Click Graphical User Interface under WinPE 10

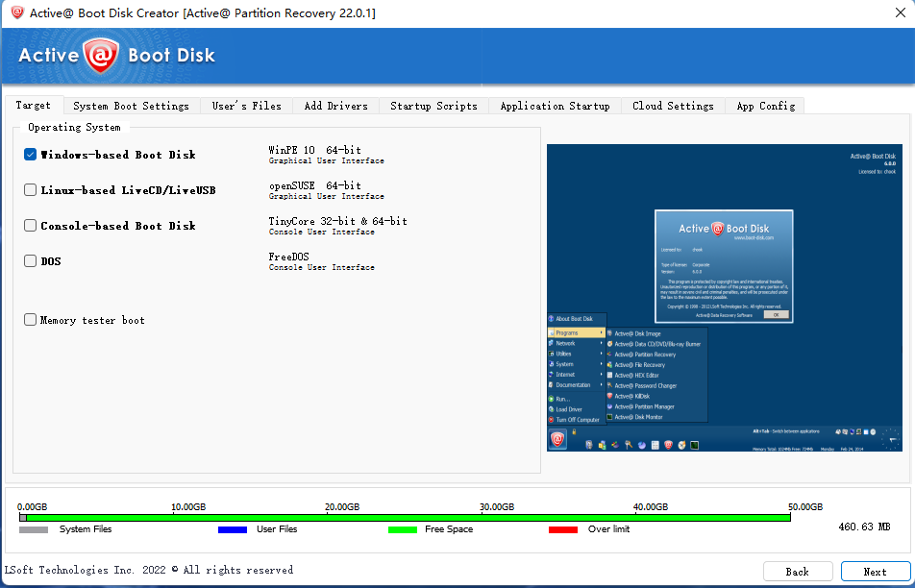(326, 161)
